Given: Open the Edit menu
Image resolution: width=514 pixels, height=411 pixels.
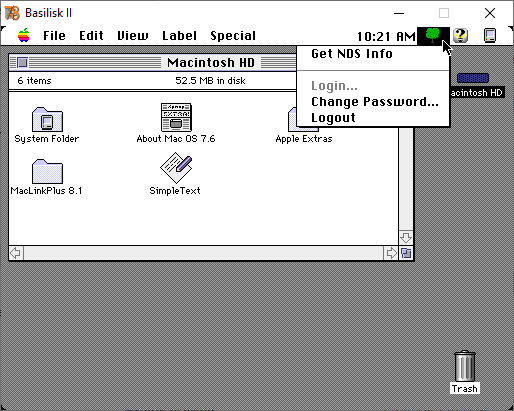Looking at the screenshot, I should tap(91, 36).
